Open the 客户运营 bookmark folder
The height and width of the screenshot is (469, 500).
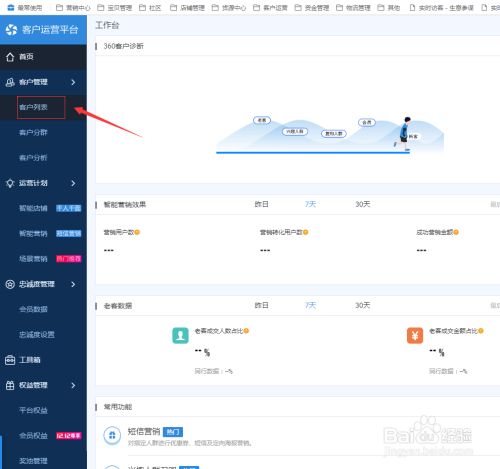click(270, 7)
